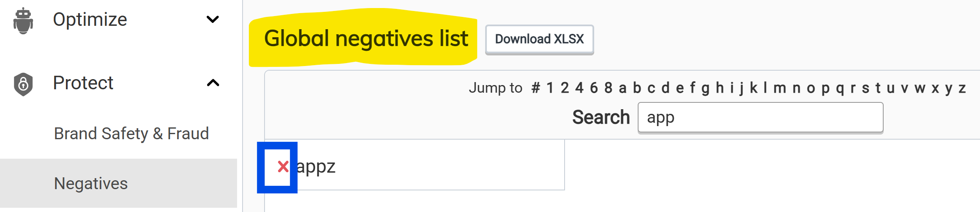Click the robot Optimize icon

click(23, 21)
